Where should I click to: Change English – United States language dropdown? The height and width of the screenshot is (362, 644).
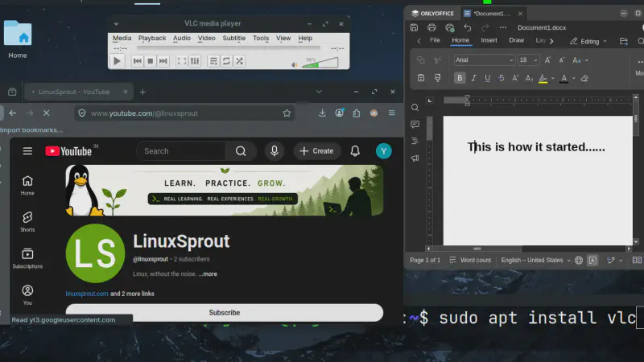coord(535,260)
